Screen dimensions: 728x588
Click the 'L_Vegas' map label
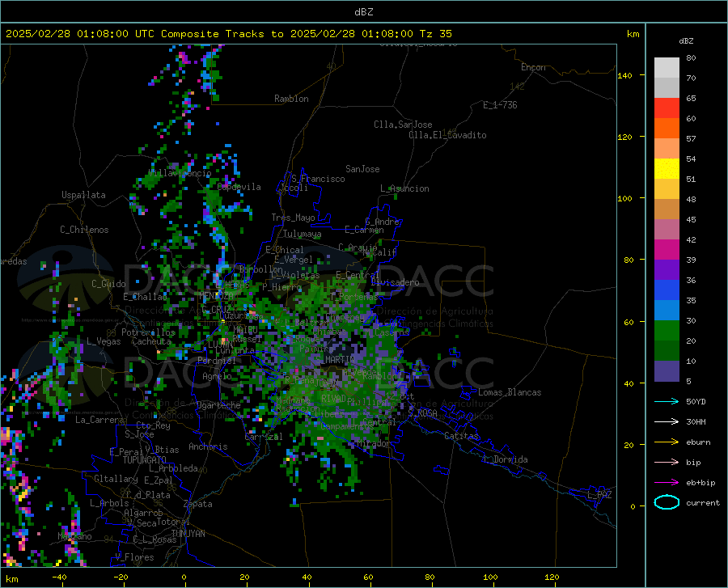pyautogui.click(x=104, y=341)
